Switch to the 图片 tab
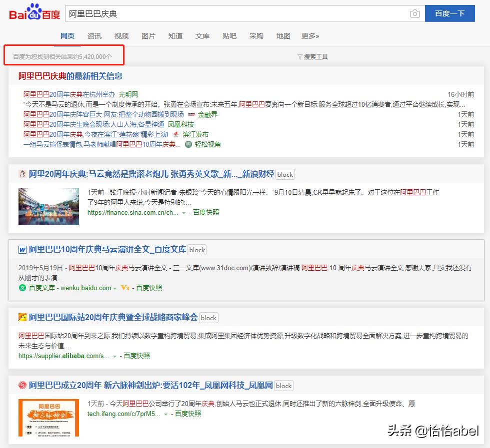490x448 pixels. [148, 35]
